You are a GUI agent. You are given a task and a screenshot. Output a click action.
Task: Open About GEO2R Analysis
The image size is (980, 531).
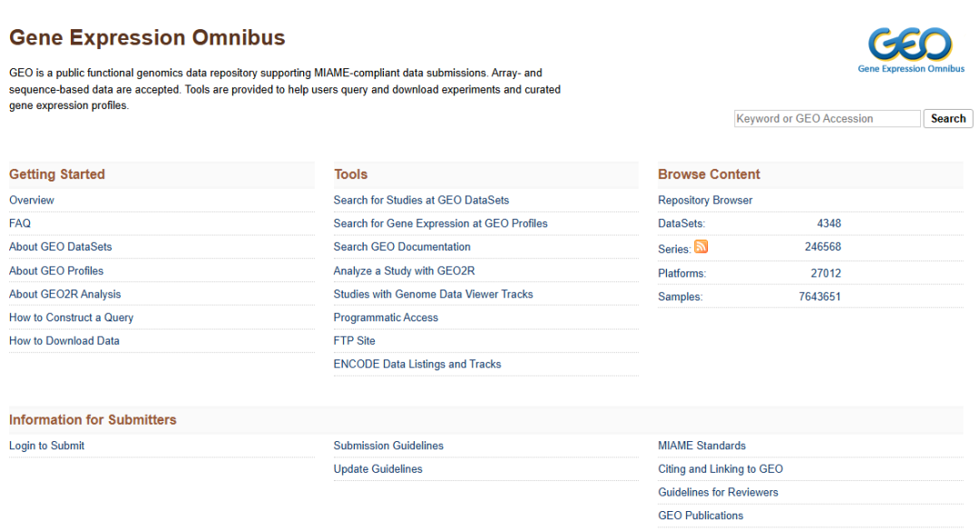click(x=64, y=294)
